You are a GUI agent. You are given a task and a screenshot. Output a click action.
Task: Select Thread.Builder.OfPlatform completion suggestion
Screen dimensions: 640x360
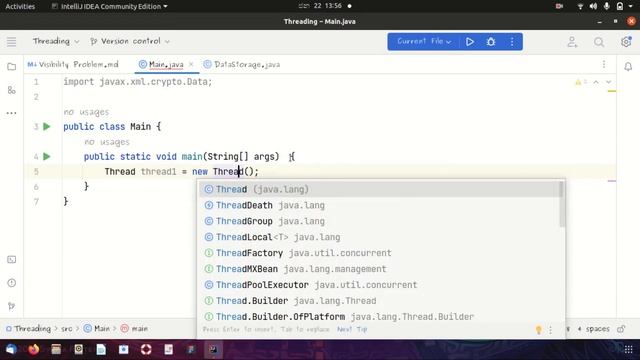click(x=380, y=317)
